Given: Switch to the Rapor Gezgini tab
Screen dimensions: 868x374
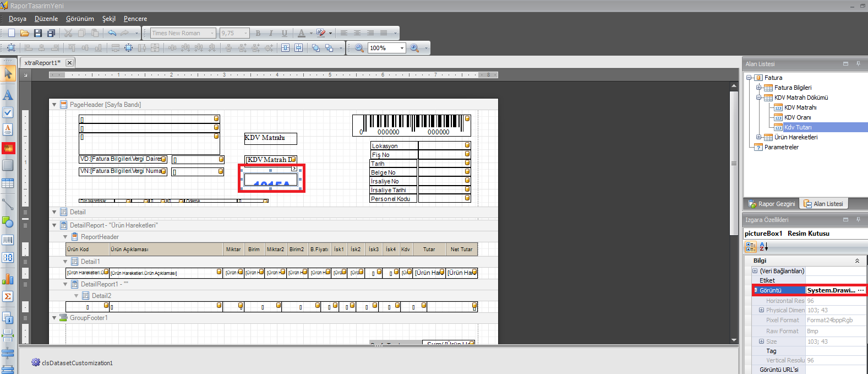Looking at the screenshot, I should point(771,204).
